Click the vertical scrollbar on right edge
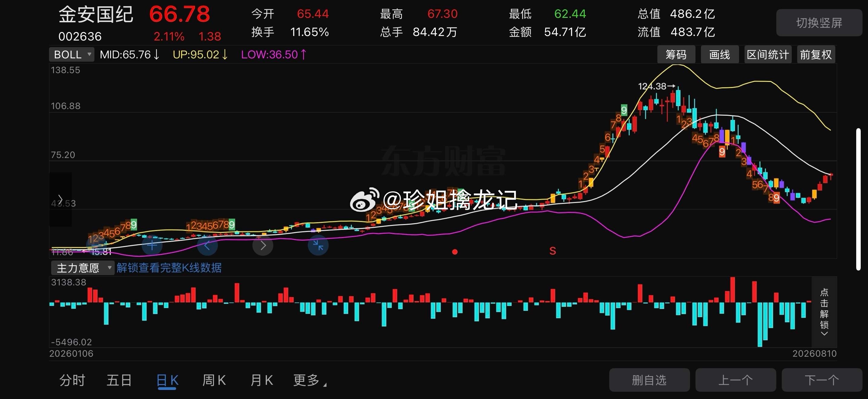Screen dimensions: 868x399 [x=858, y=199]
